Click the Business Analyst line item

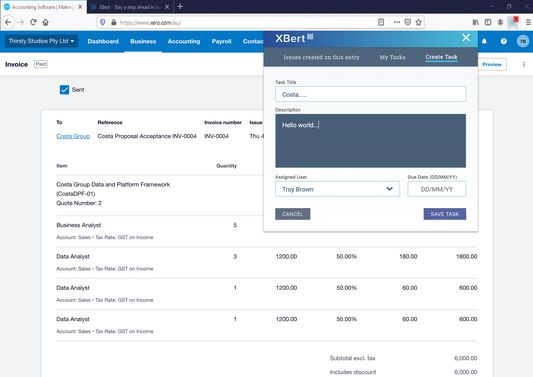tap(79, 225)
